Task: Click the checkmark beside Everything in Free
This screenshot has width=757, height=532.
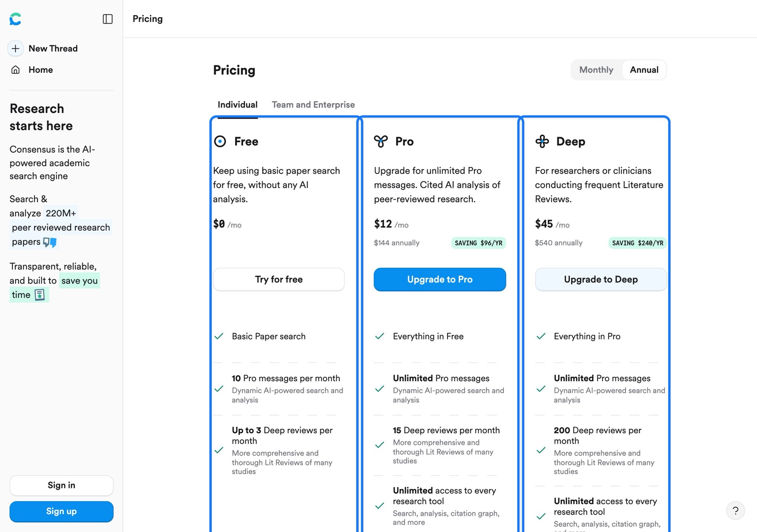Action: pos(379,336)
